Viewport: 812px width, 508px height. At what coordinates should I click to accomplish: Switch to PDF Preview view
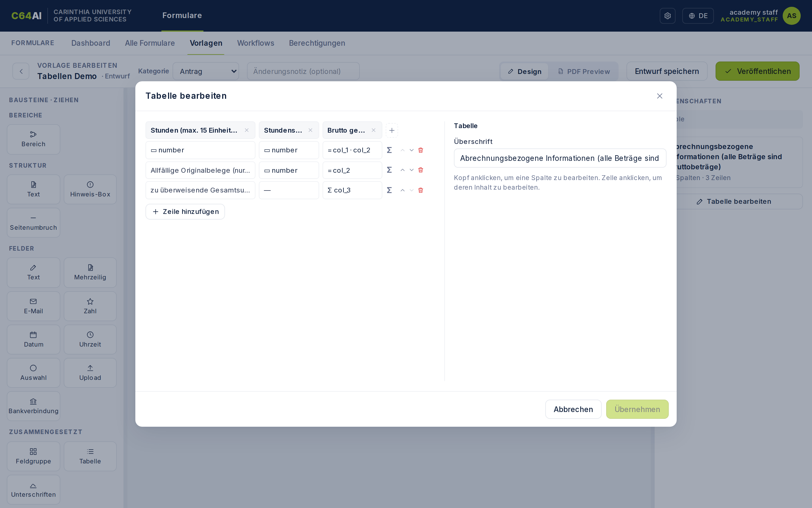[x=584, y=72]
